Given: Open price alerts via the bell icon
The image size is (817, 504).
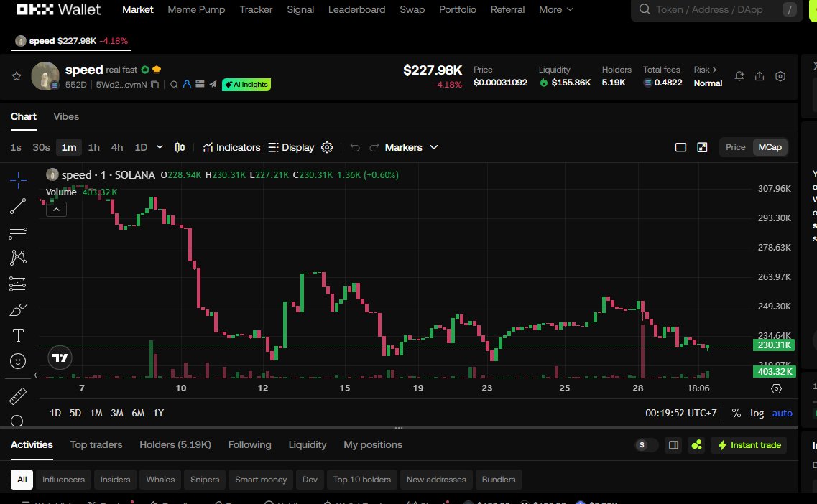Looking at the screenshot, I should [739, 76].
